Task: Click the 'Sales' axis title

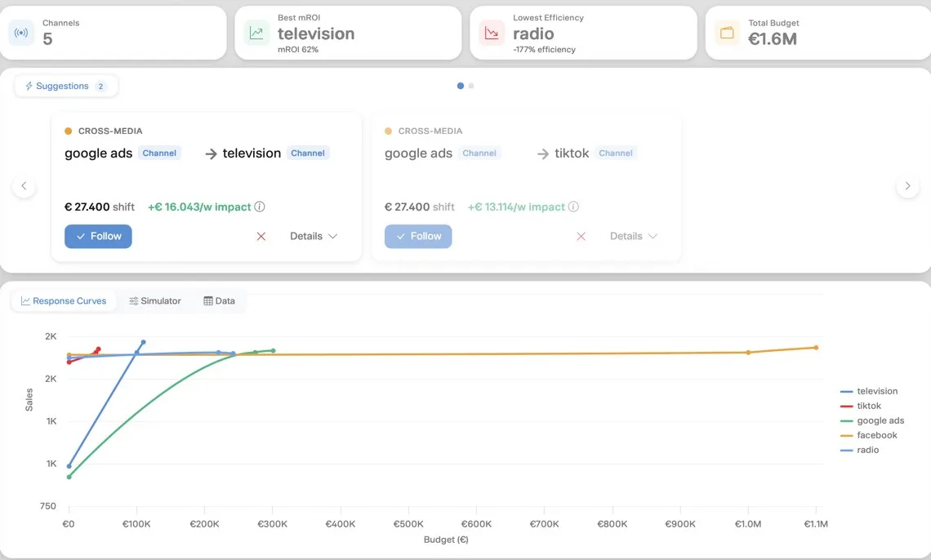Action: click(29, 400)
